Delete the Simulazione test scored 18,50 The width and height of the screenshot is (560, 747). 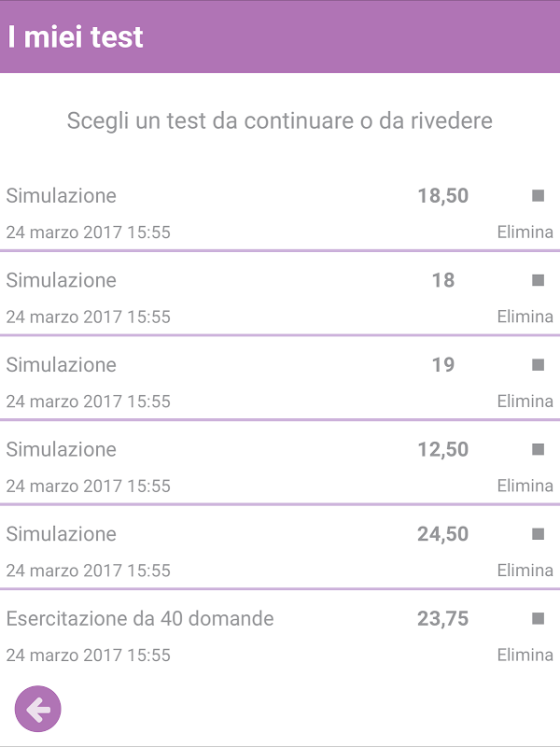(x=525, y=233)
